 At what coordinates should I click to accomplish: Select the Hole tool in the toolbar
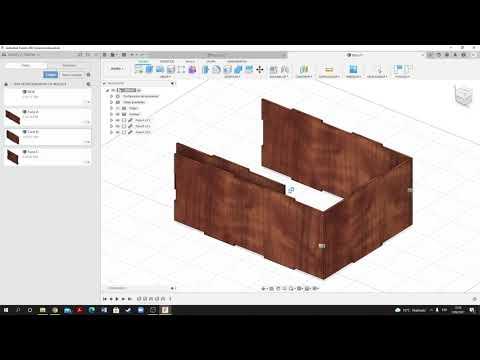point(171,69)
